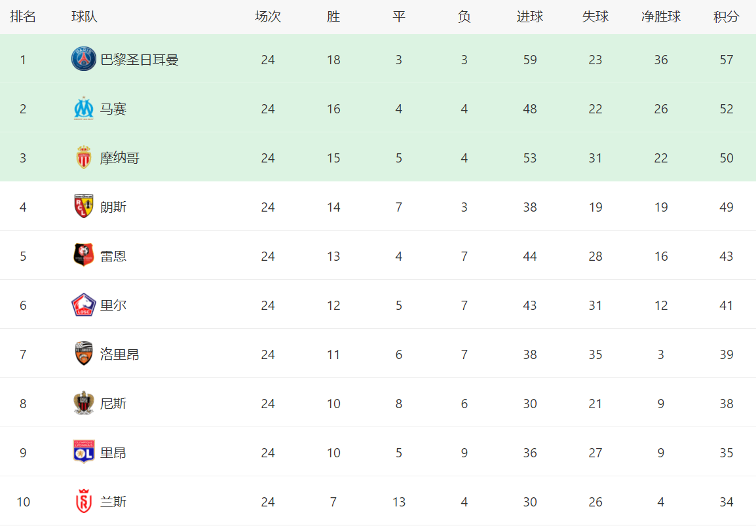This screenshot has width=756, height=532.
Task: Click the 积分 column header
Action: 726,17
